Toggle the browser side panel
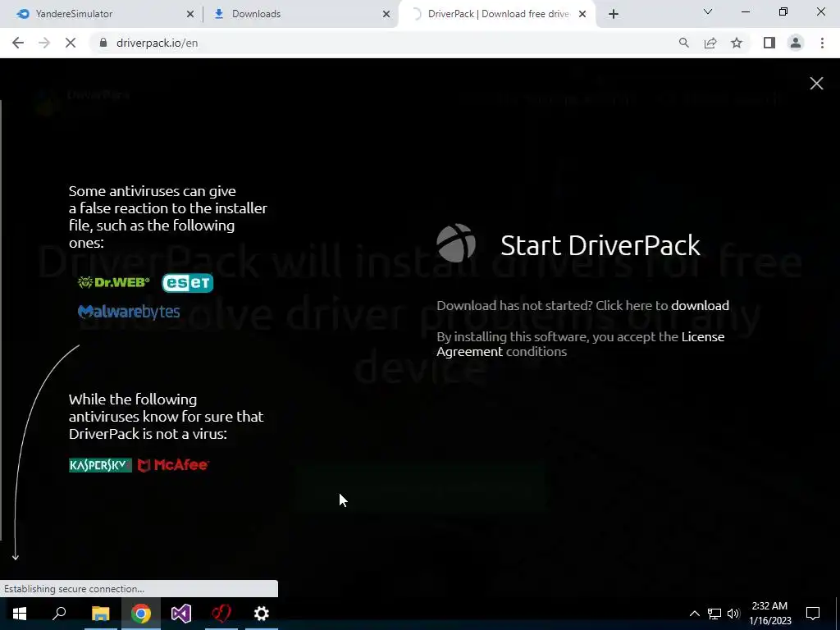Image resolution: width=840 pixels, height=630 pixels. click(769, 43)
